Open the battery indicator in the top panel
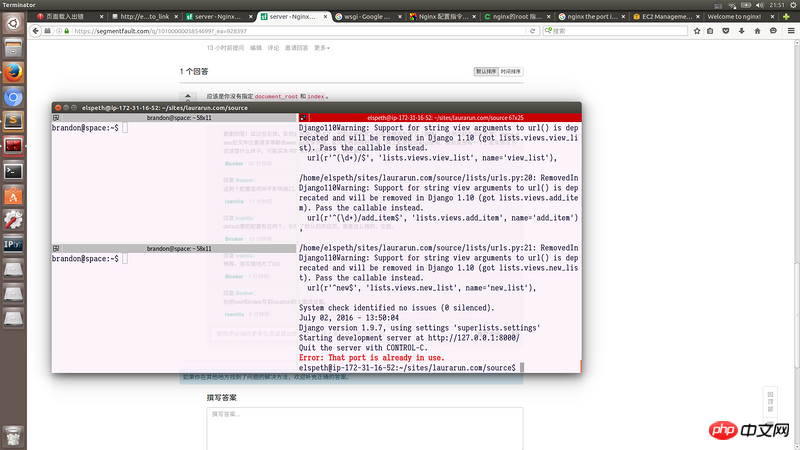 tap(746, 5)
